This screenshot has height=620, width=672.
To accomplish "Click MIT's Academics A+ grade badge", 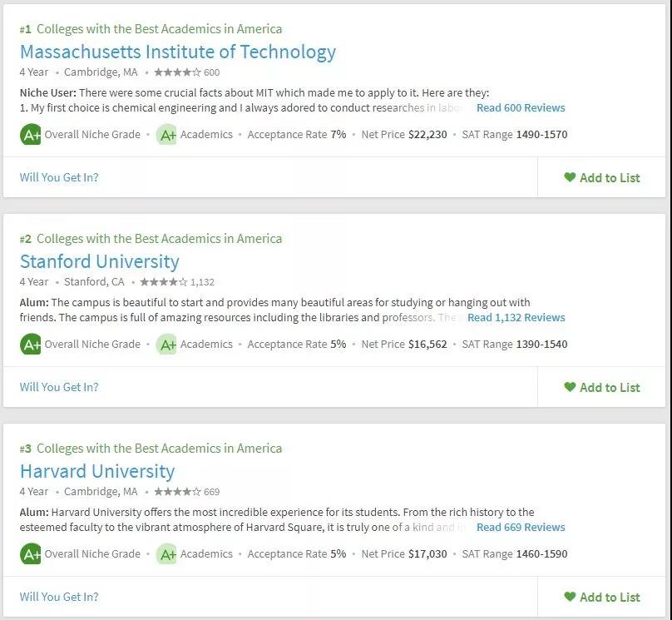I will (166, 135).
